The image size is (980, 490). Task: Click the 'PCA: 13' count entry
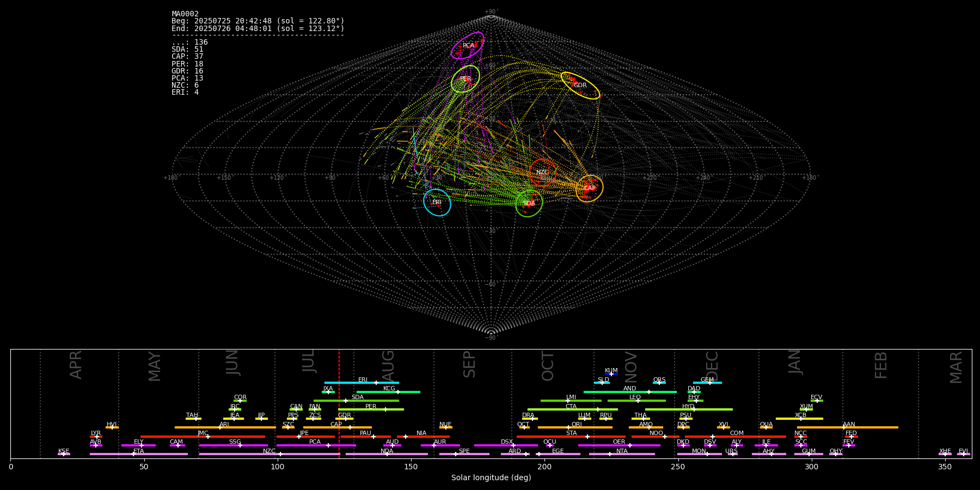coord(187,78)
